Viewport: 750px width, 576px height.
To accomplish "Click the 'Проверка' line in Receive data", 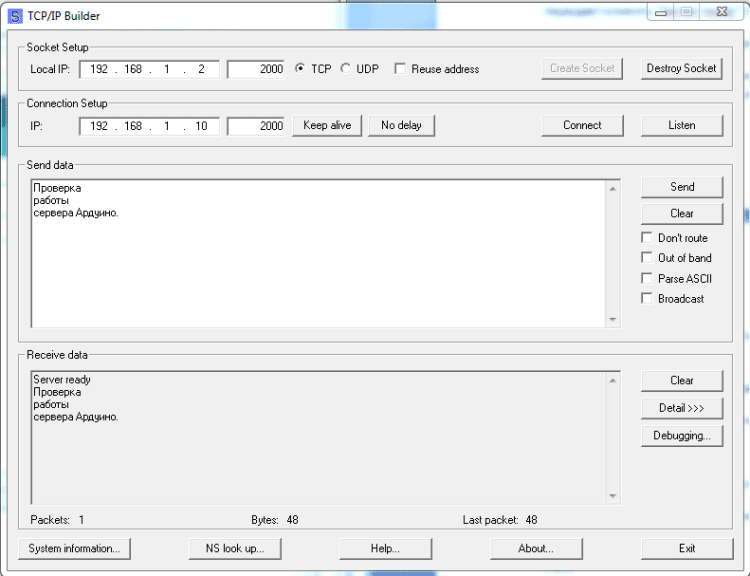I will pyautogui.click(x=57, y=392).
